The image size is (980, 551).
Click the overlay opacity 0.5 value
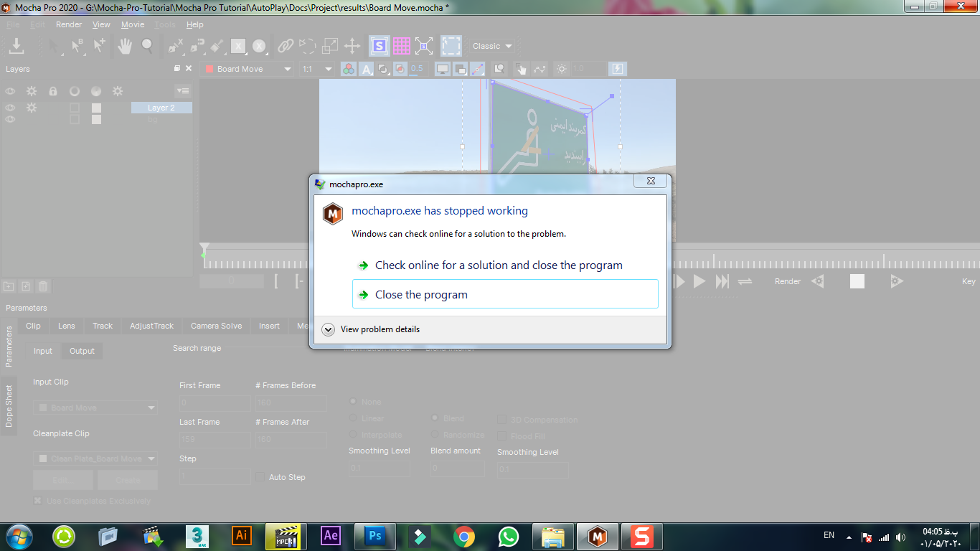tap(417, 69)
